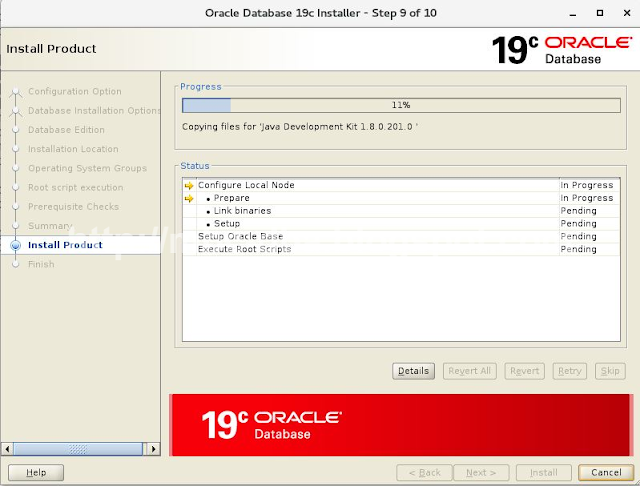Cancel the installation
640x486 pixels.
[606, 473]
